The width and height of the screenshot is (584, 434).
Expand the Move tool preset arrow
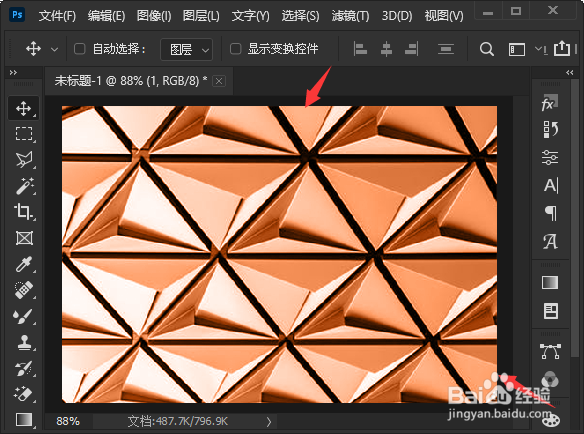54,49
